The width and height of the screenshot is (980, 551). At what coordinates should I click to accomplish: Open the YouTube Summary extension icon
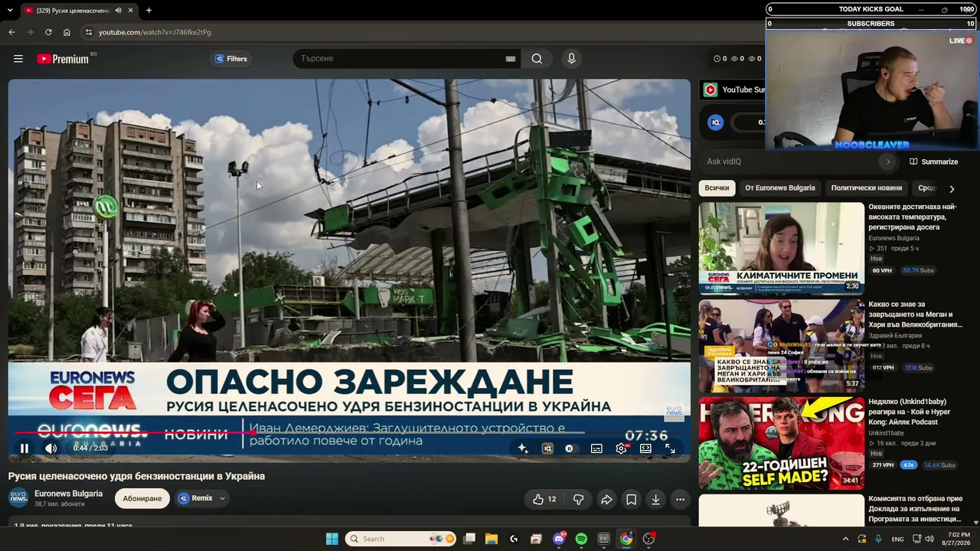tap(710, 90)
